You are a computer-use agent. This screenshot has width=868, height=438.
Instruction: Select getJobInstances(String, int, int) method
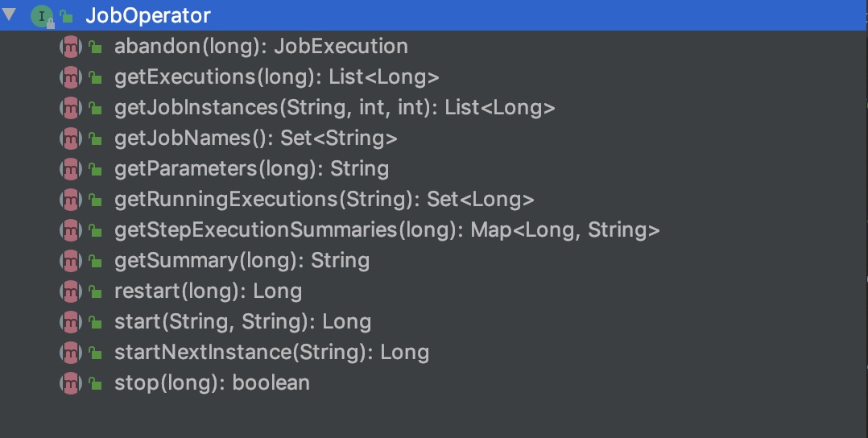[x=334, y=108]
